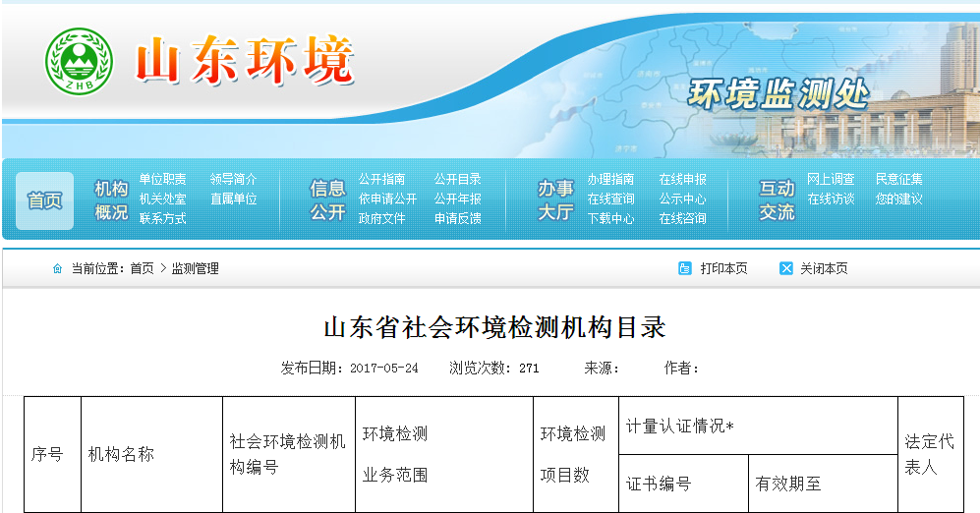Viewport: 980px width, 513px height.
Task: Open the 办事大厅 menu section
Action: pos(555,199)
